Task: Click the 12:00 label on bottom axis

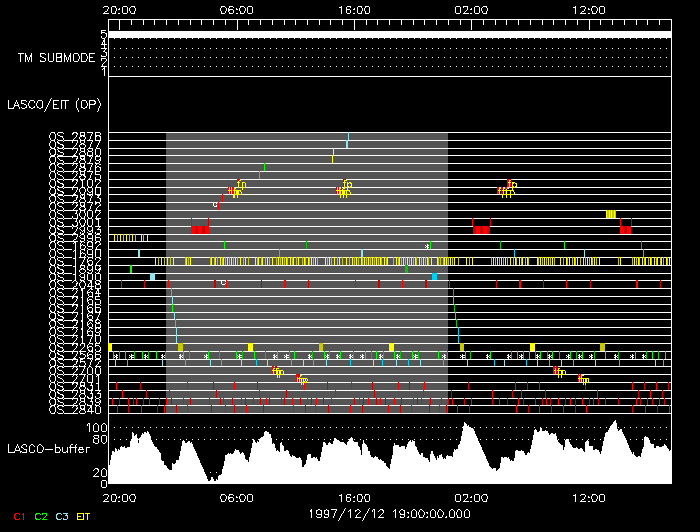Action: point(589,496)
